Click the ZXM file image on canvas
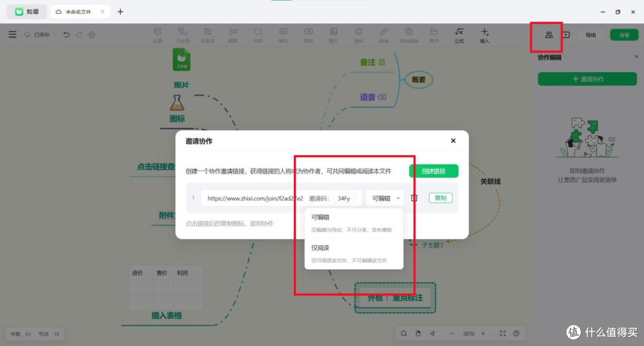This screenshot has width=644, height=346. click(181, 60)
